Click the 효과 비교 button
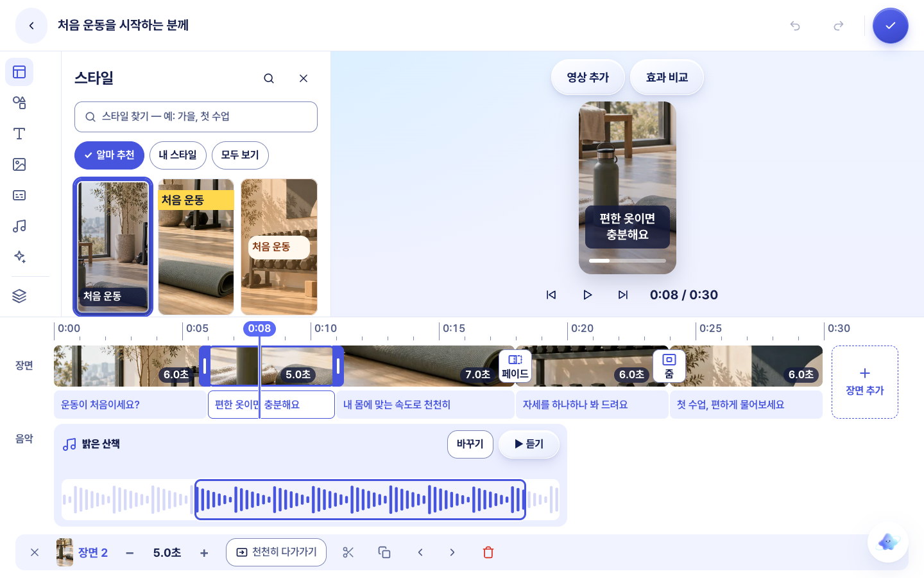Viewport: 924px width, 578px height. [x=667, y=78]
